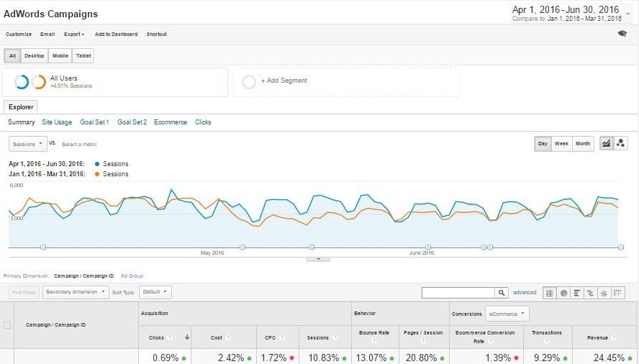The width and height of the screenshot is (639, 364).
Task: Select the Comparison view icon
Action: pos(590,293)
